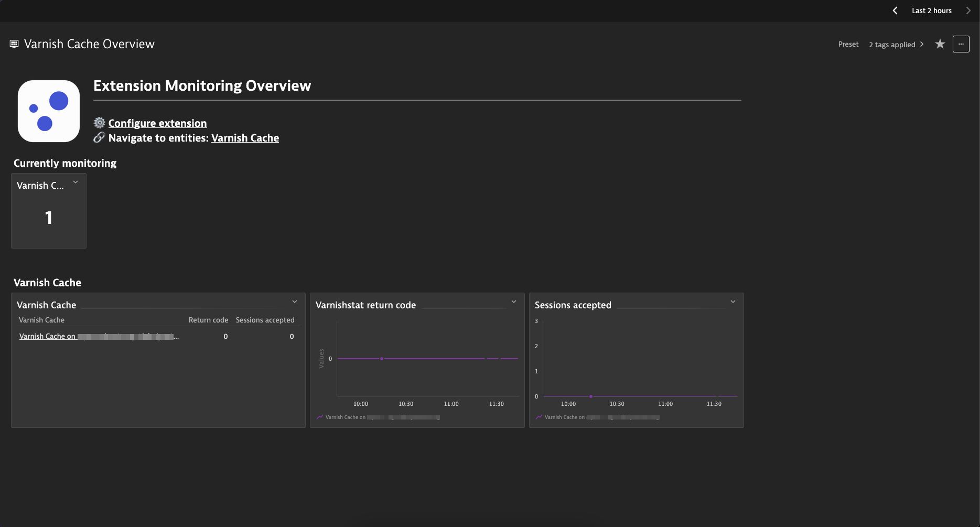Open the ellipsis options menu top right
This screenshot has height=527, width=980.
click(x=961, y=44)
